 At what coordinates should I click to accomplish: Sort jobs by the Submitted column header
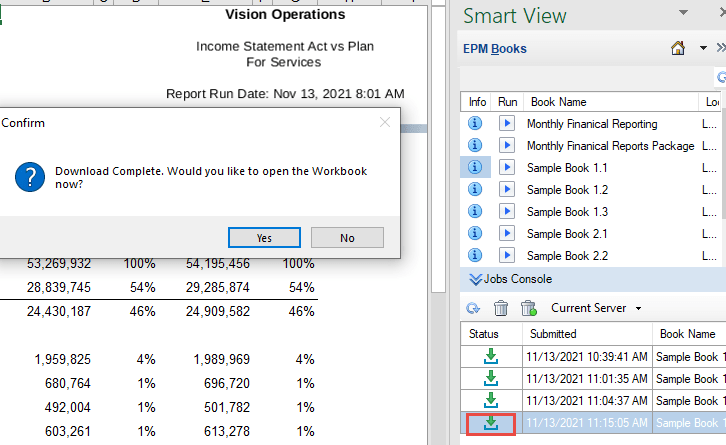pos(553,334)
